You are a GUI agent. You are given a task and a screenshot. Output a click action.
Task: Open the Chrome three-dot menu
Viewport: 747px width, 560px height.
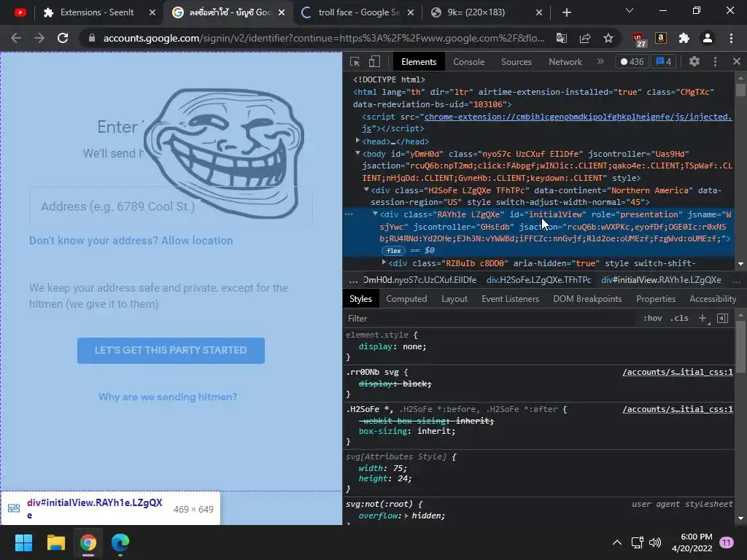click(x=731, y=38)
